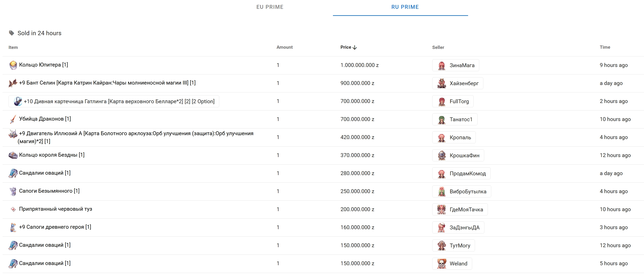Image resolution: width=644 pixels, height=274 pixels.
Task: Open the +9 Сапоги древнего героя item
Action: [x=55, y=227]
